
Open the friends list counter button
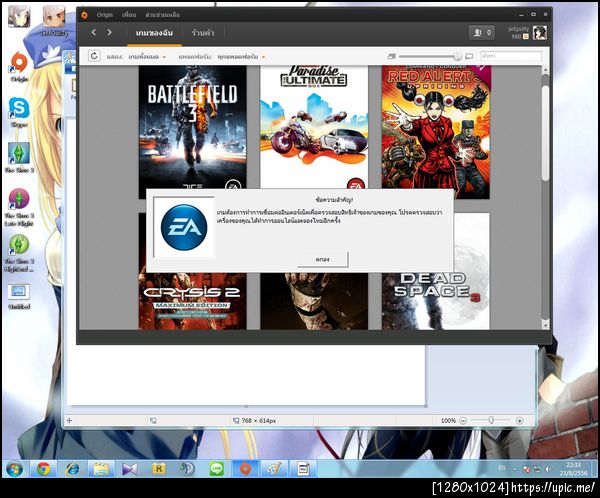[482, 33]
